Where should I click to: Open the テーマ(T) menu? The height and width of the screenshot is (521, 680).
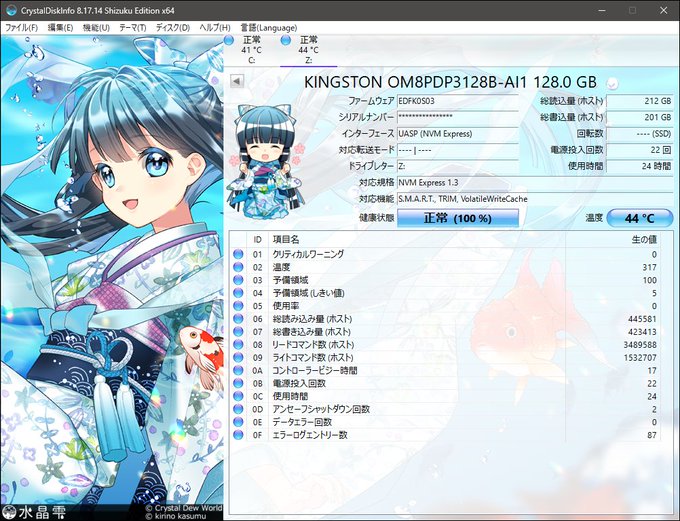[132, 28]
